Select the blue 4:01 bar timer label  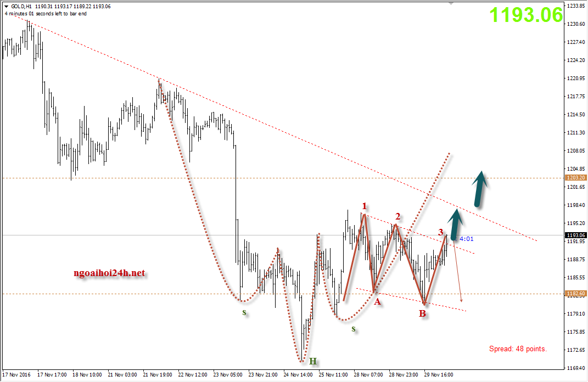[x=467, y=239]
